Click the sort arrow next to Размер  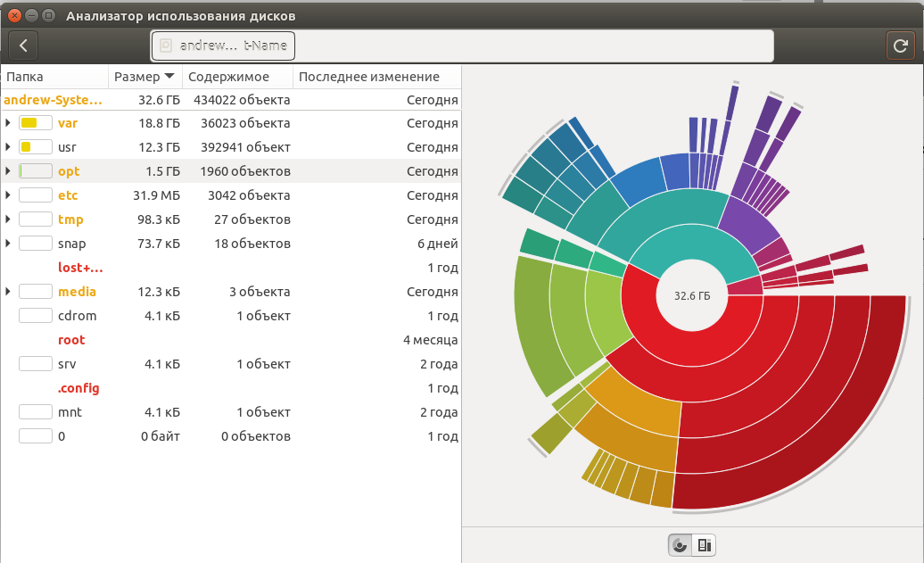169,77
